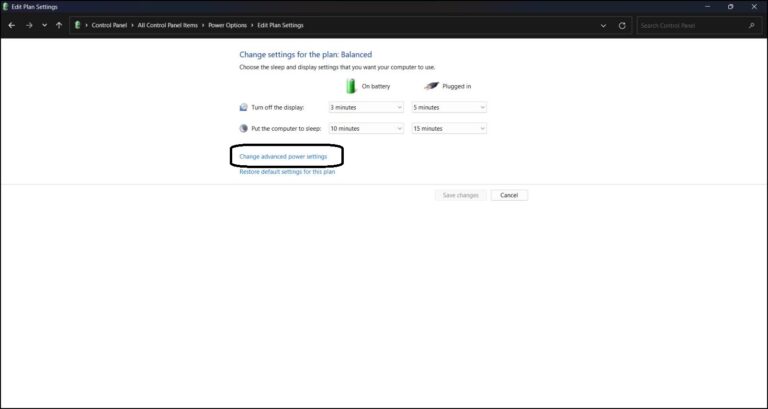768x409 pixels.
Task: Click inside the Search Control Panel field
Action: tap(690, 25)
